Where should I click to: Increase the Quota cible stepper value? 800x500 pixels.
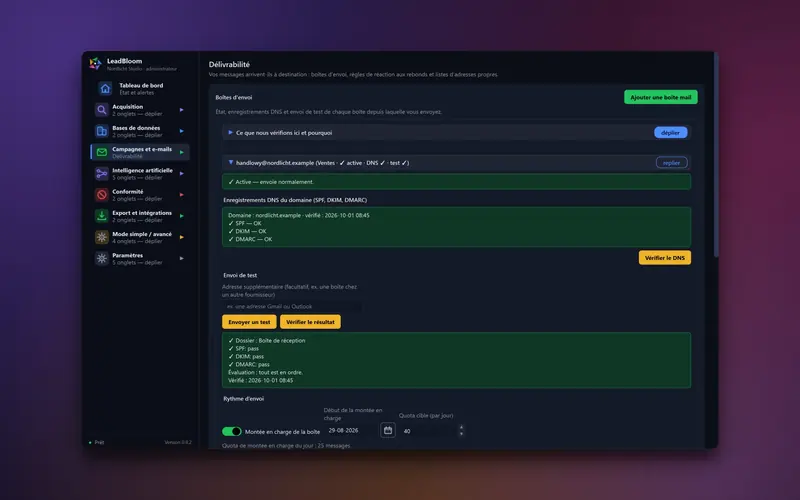pos(461,427)
